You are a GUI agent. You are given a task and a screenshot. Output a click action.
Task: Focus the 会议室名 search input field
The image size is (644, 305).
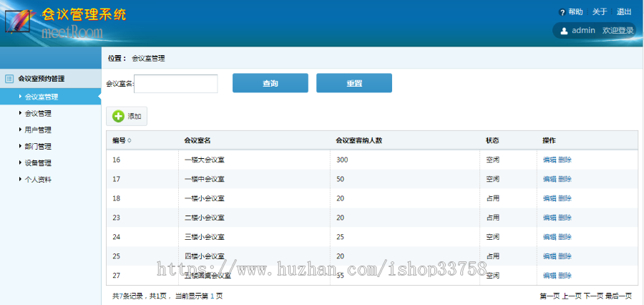(176, 84)
